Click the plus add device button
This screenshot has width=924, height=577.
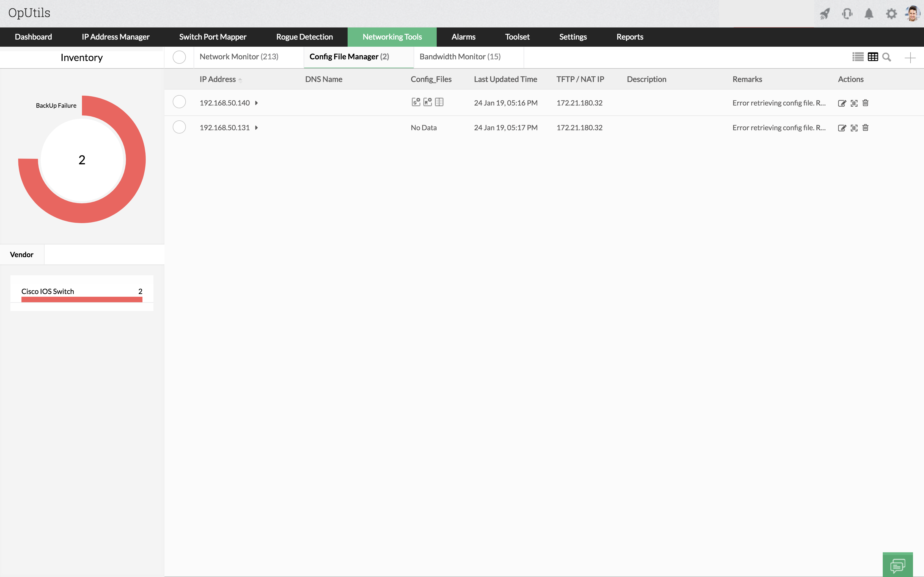[910, 58]
